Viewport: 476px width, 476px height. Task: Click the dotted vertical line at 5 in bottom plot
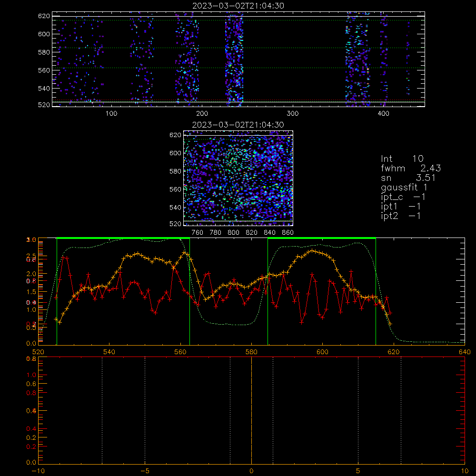pos(358,411)
